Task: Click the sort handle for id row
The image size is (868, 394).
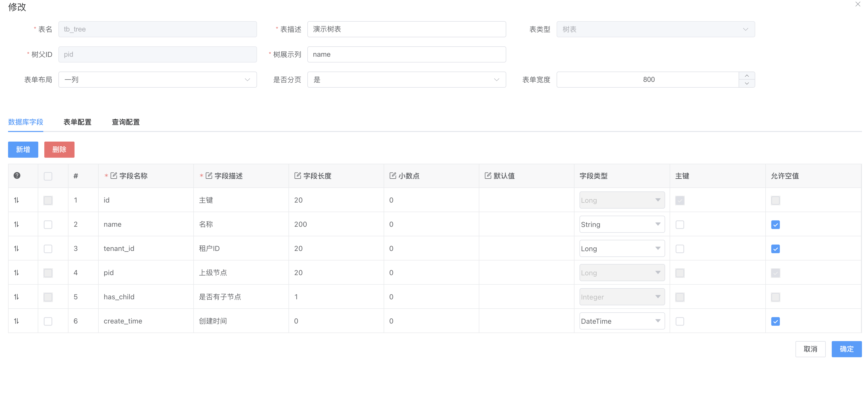Action: (x=16, y=200)
